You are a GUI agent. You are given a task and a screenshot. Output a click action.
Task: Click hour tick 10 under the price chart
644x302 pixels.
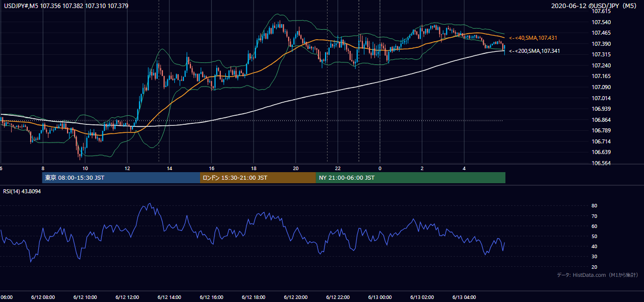[x=85, y=169]
